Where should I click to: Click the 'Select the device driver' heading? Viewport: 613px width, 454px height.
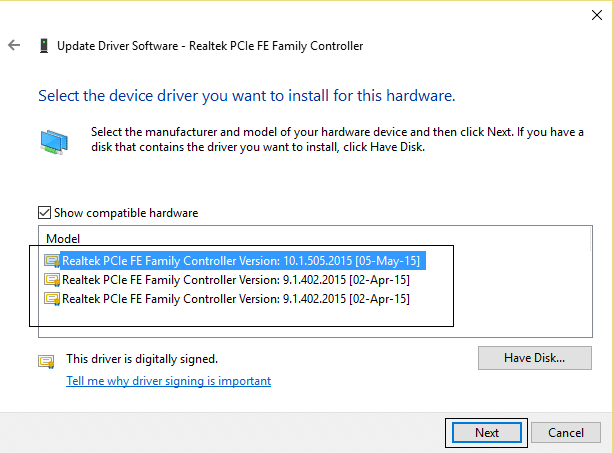[x=246, y=97]
